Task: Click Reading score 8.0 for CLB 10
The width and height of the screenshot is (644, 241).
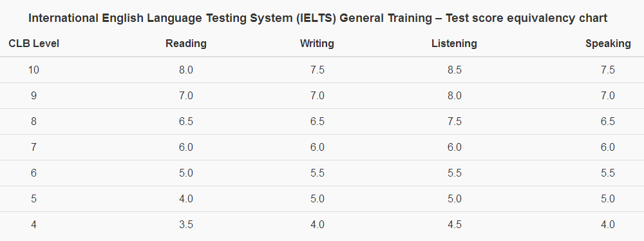Action: point(186,70)
